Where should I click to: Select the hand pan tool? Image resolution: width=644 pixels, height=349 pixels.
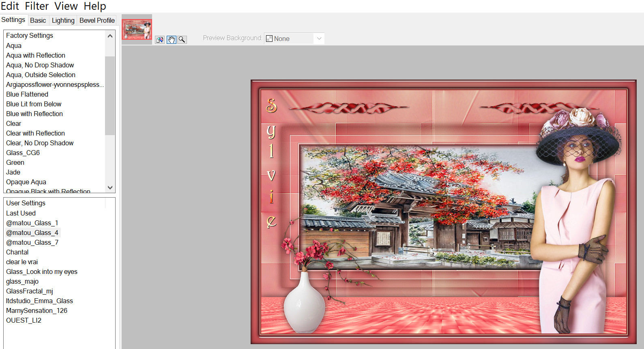point(172,39)
